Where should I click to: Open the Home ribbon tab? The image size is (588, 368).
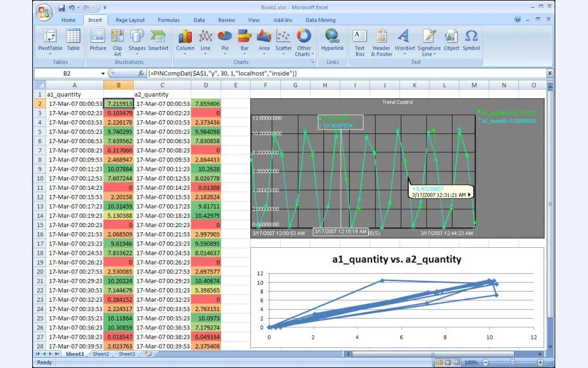pos(68,20)
